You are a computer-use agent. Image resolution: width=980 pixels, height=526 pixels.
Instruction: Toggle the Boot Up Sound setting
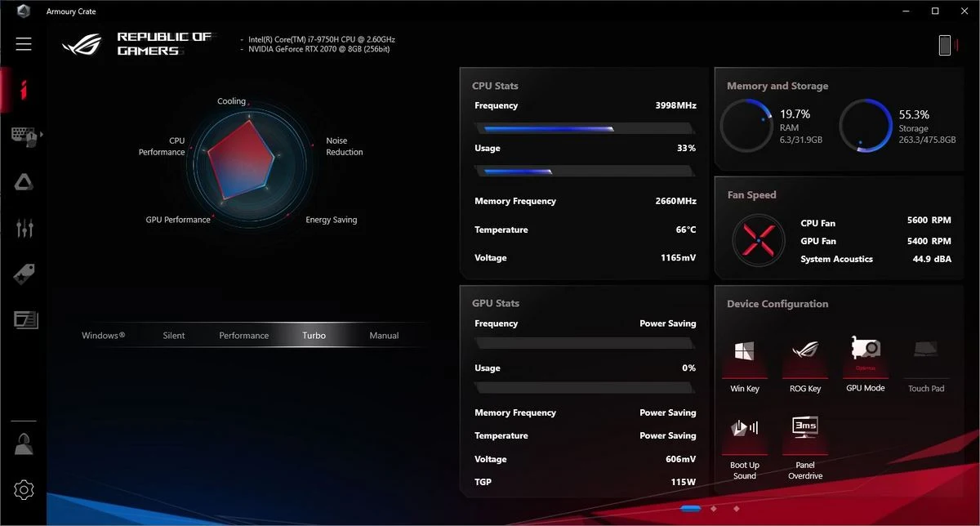745,448
